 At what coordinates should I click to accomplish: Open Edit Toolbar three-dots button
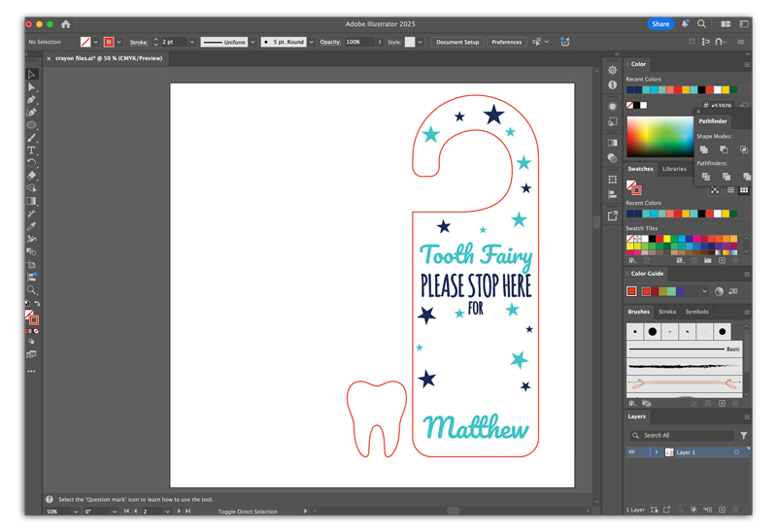click(32, 371)
